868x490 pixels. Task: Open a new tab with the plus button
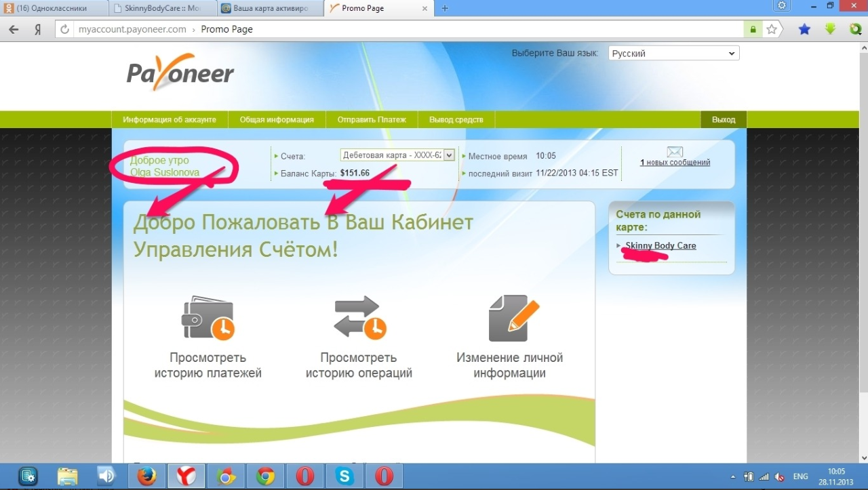445,8
